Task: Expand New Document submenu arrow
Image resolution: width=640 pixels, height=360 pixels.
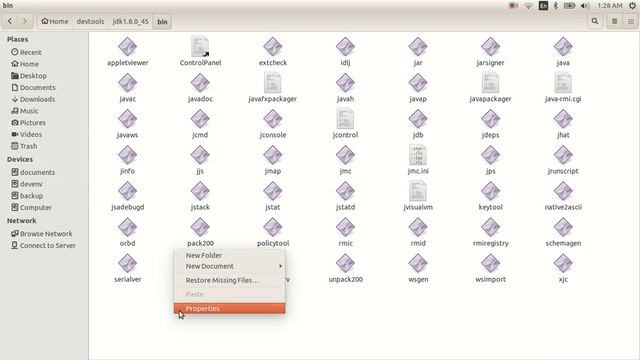Action: 280,266
